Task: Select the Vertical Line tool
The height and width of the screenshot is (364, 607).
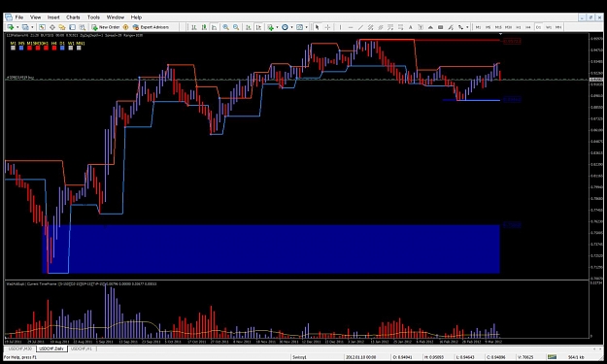Action: coord(340,27)
